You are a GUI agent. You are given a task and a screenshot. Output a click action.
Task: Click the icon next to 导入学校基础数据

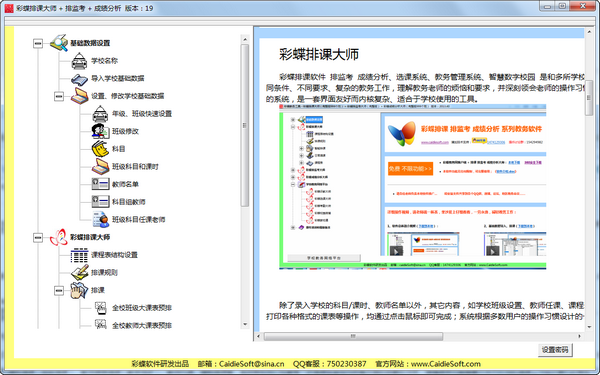[x=79, y=79]
